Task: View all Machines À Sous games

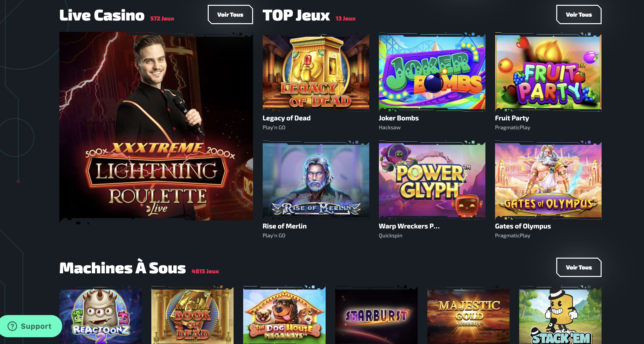Action: tap(578, 267)
